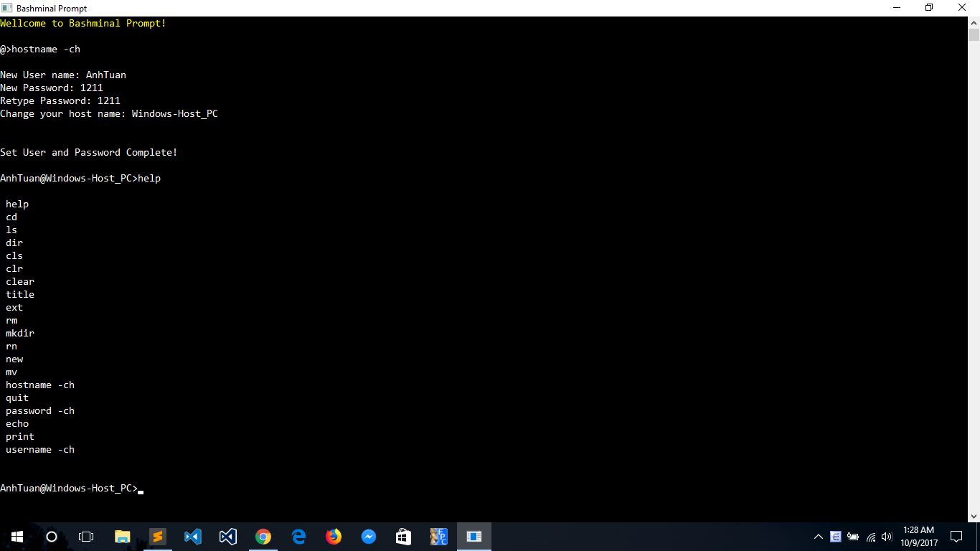Click 'ext' in the command list
This screenshot has height=551, width=980.
[x=14, y=307]
